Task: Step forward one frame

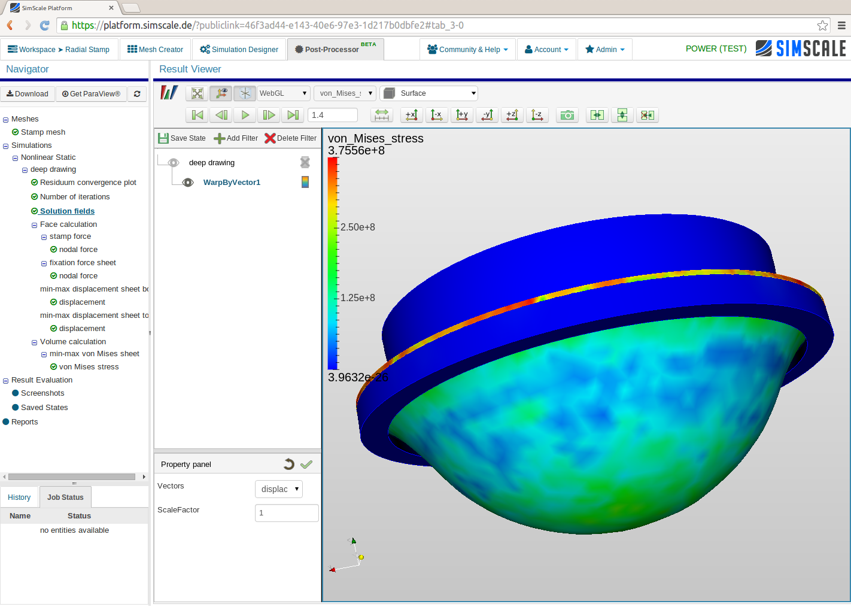Action: 269,115
